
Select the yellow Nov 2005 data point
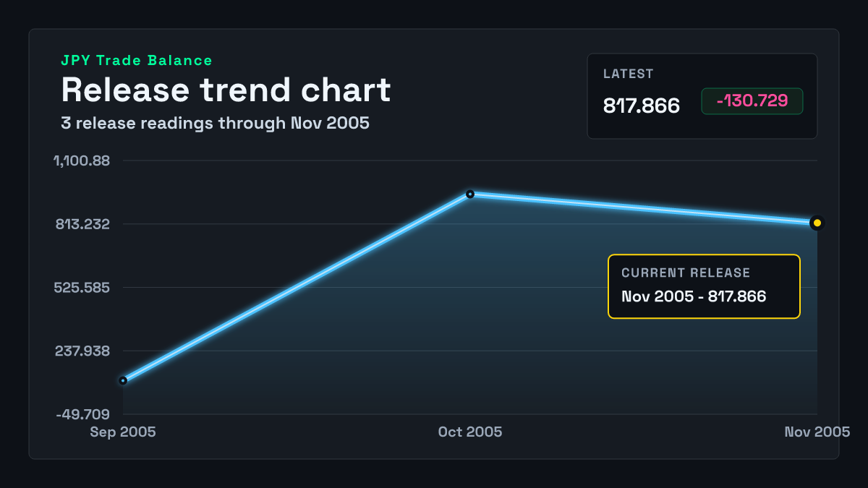[817, 223]
